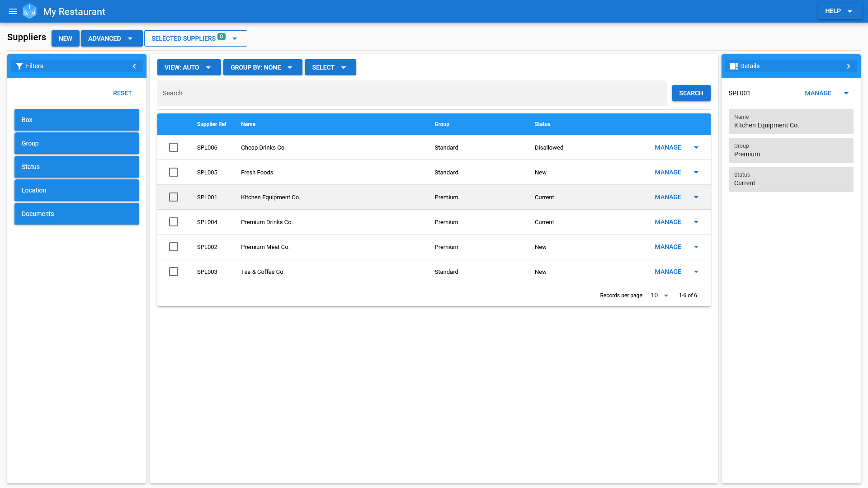Image resolution: width=868 pixels, height=488 pixels.
Task: Click MANAGE dropdown arrow for SPL004
Action: coord(696,222)
